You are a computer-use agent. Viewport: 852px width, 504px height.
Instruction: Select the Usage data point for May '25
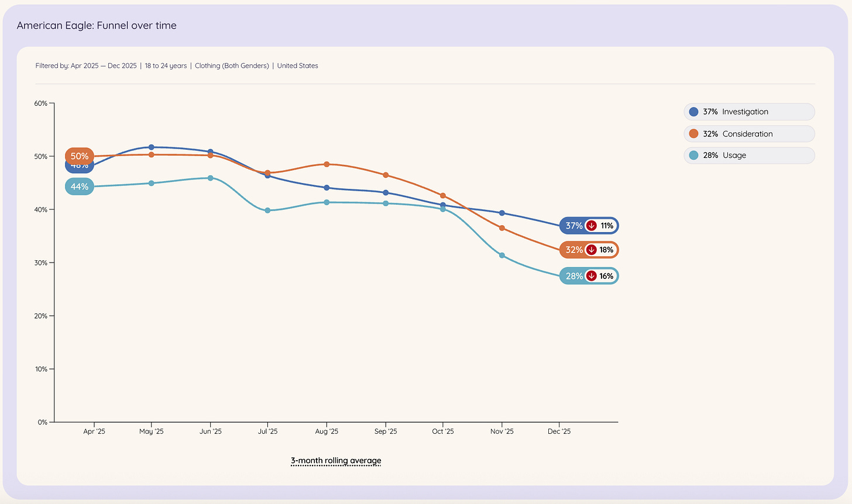(x=152, y=183)
